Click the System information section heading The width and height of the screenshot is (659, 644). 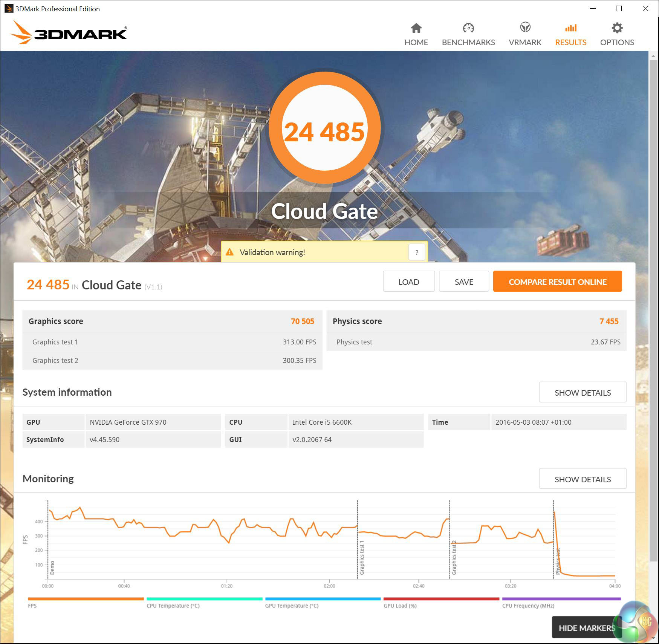point(67,392)
